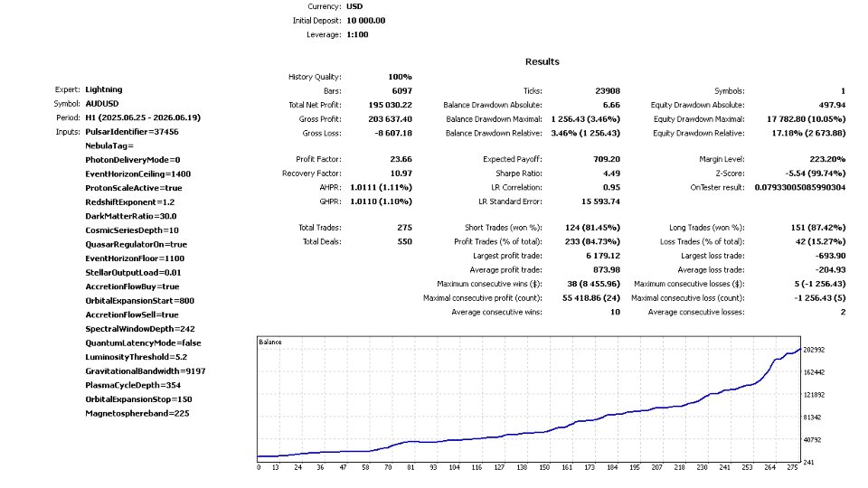Click the OnTester result number

800,188
